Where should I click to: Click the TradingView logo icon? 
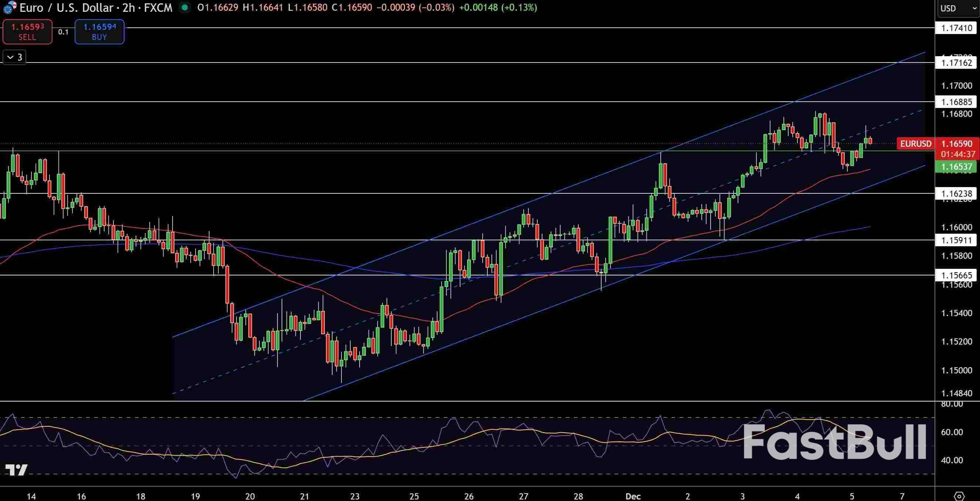(16, 470)
